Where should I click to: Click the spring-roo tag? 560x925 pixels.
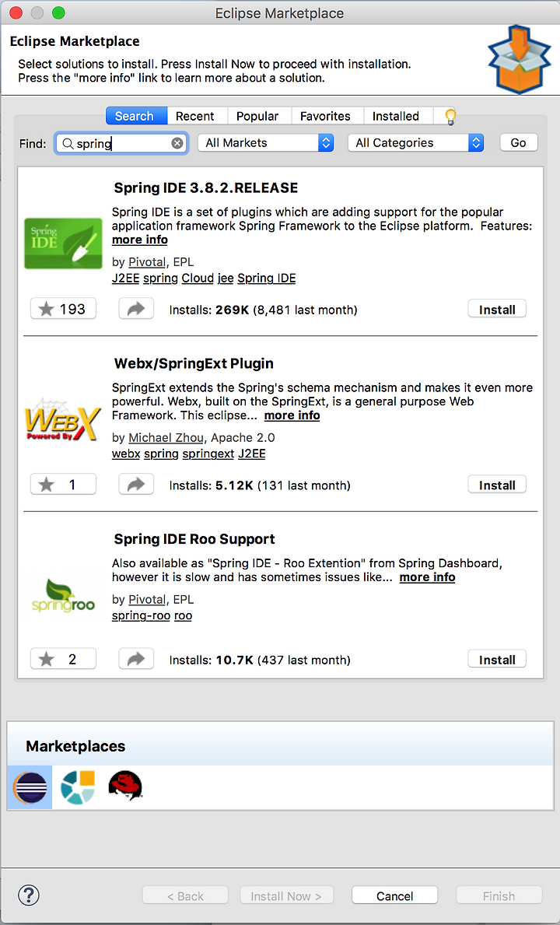point(141,615)
